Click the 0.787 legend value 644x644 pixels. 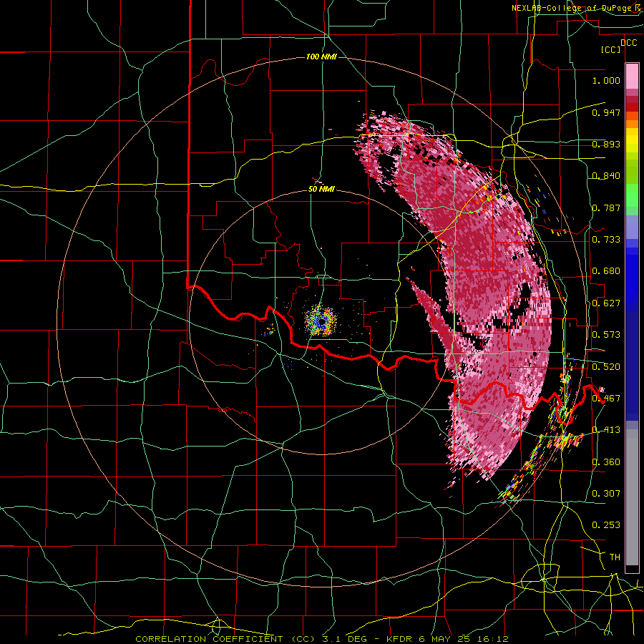point(606,208)
